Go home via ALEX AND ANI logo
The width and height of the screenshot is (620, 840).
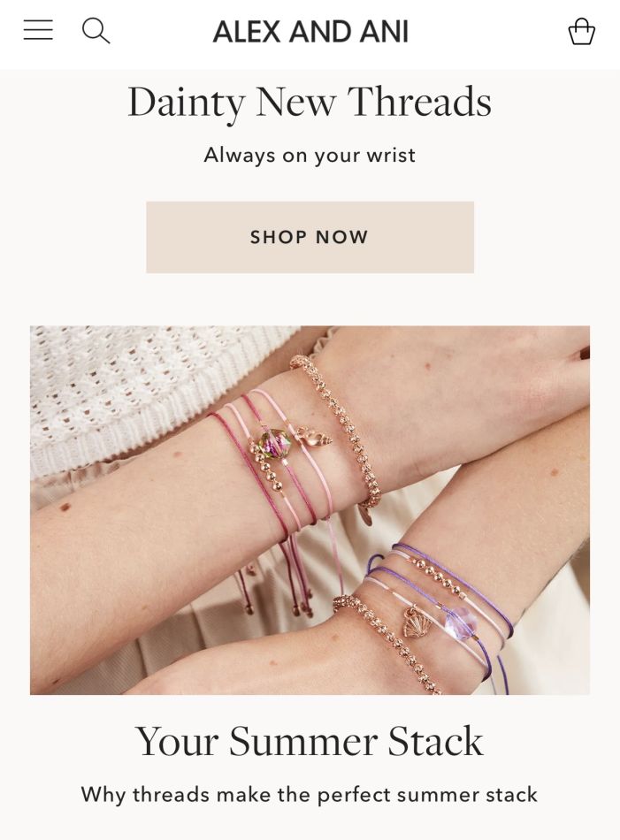point(310,32)
